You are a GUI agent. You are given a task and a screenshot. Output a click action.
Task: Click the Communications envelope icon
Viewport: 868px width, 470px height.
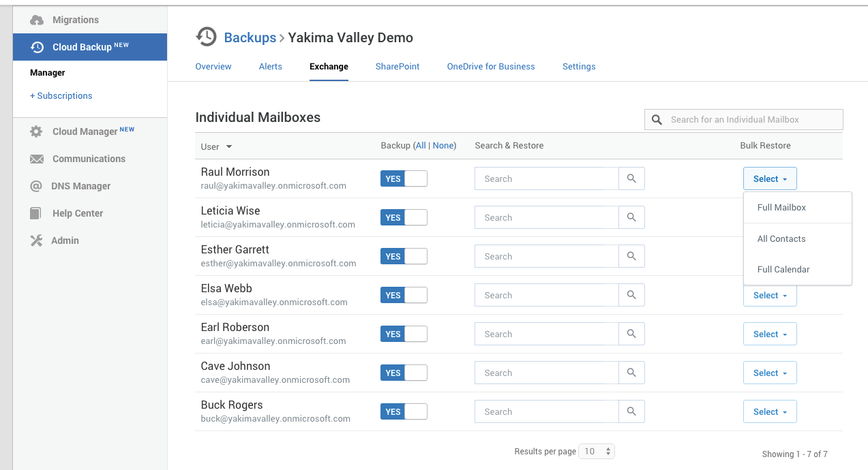click(x=37, y=159)
